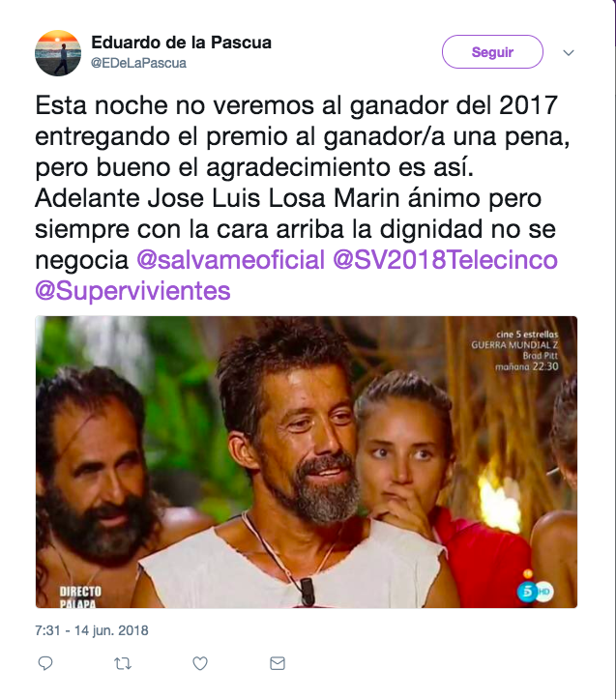Click the Telecinco 5 HD logo in photo
616x699 pixels.
point(535,591)
